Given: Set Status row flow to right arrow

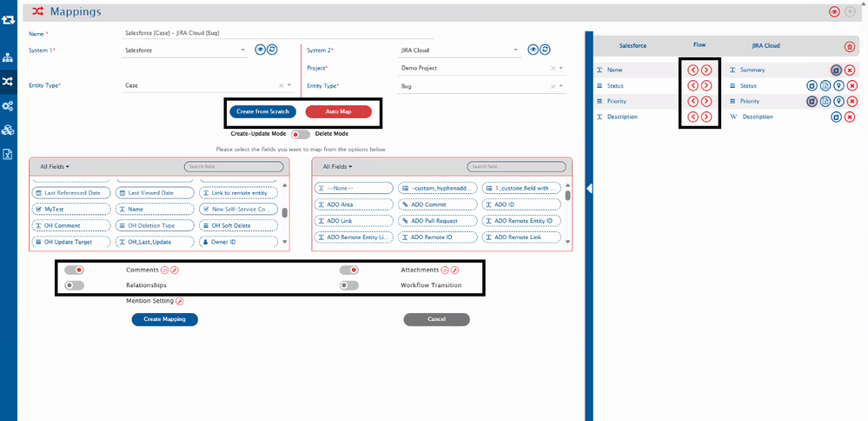Looking at the screenshot, I should [706, 85].
